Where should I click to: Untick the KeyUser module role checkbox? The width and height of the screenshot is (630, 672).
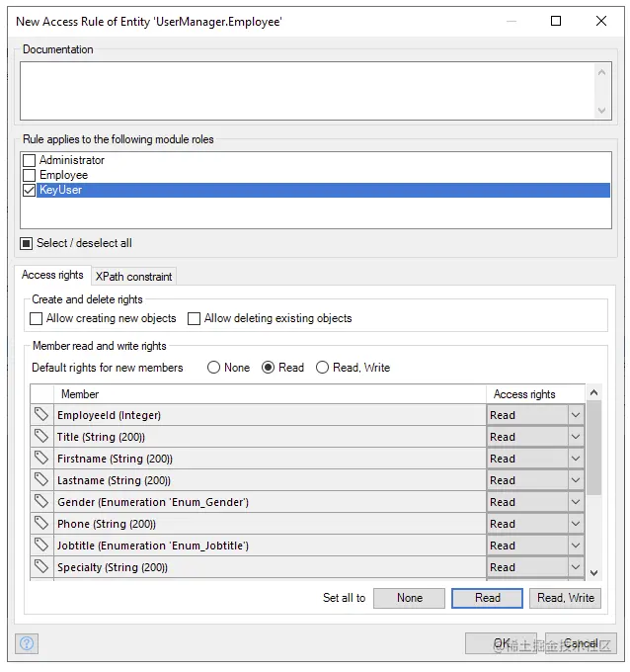[29, 190]
